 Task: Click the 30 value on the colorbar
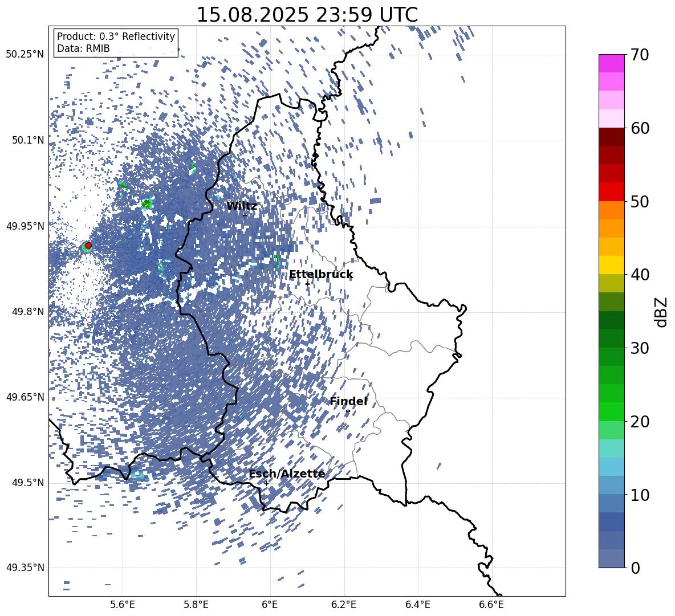[640, 348]
